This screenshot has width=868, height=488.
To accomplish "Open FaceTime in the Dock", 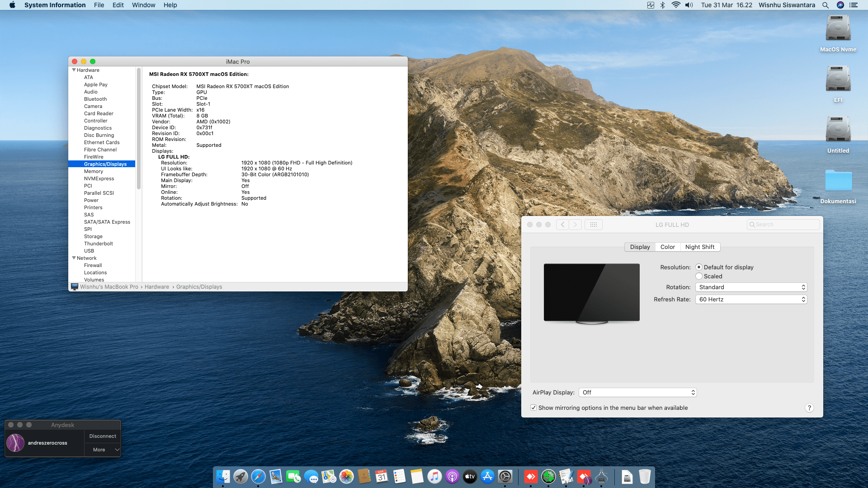I will (x=293, y=476).
